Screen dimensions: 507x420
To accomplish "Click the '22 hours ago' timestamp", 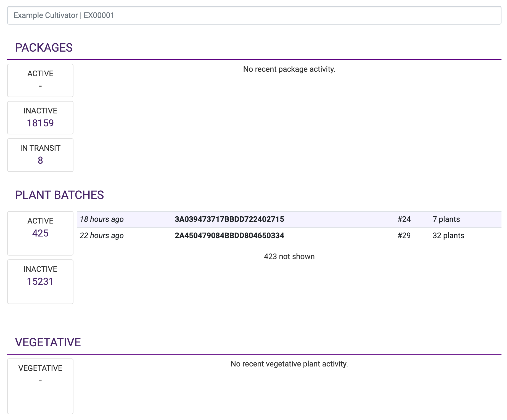I will tap(102, 236).
